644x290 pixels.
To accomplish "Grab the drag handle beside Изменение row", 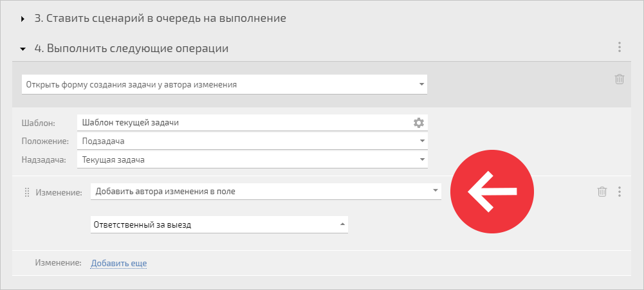I will pyautogui.click(x=27, y=192).
